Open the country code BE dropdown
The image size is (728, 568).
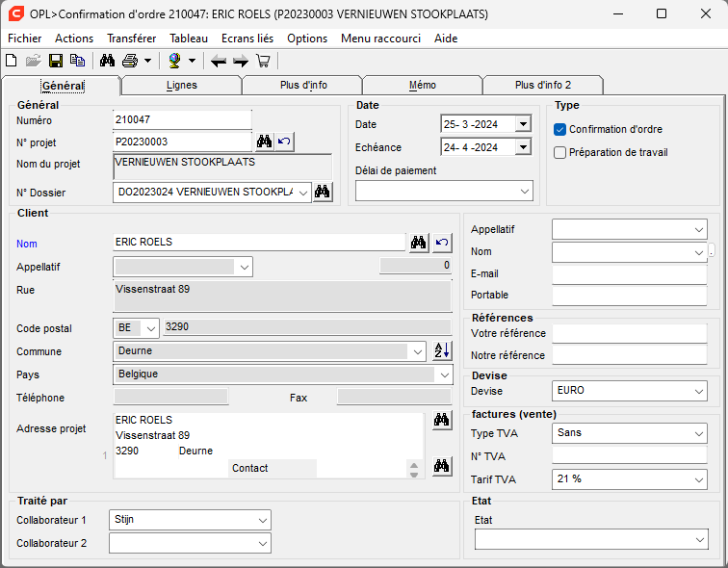(150, 328)
